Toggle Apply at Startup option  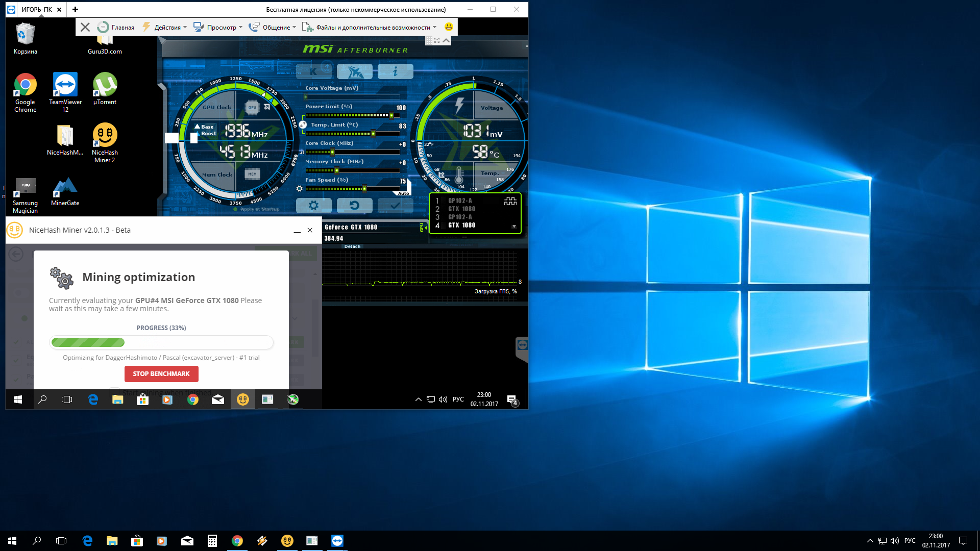pos(236,209)
